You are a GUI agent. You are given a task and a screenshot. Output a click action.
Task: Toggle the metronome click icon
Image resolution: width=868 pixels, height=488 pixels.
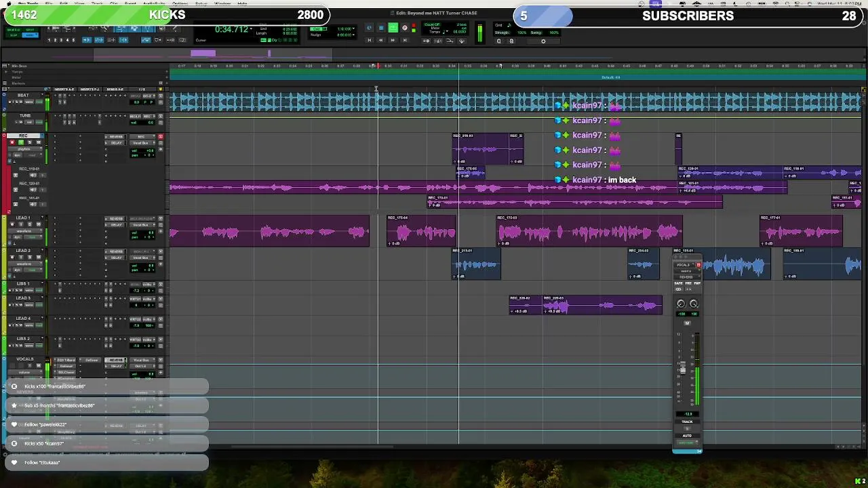pyautogui.click(x=438, y=41)
